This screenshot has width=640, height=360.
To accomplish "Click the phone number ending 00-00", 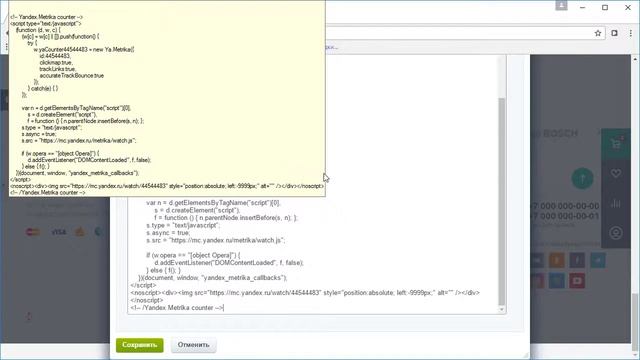I will tap(566, 206).
